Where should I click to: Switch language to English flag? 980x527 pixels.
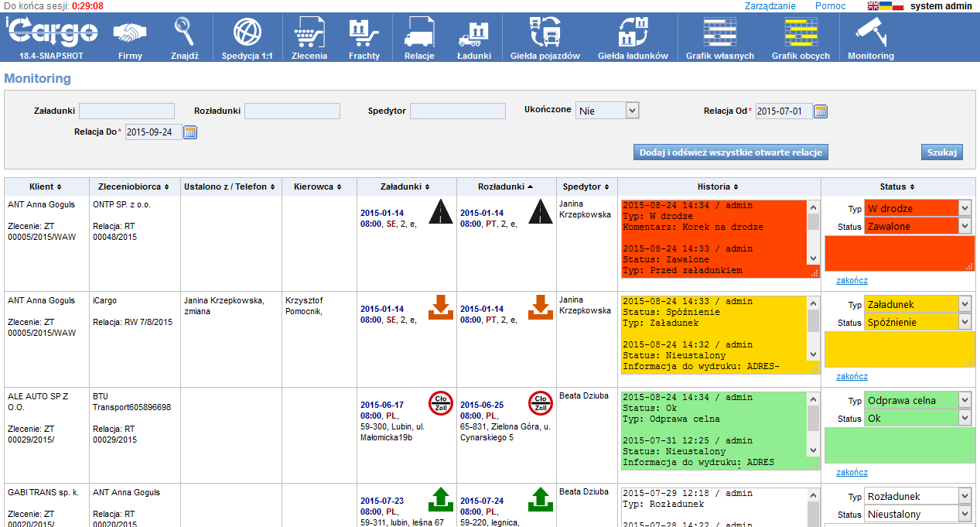click(x=873, y=6)
